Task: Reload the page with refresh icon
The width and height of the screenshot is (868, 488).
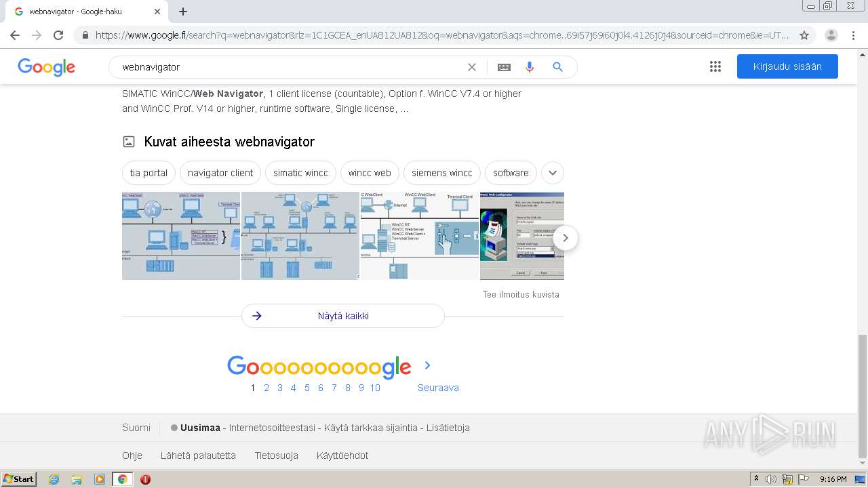Action: tap(58, 35)
